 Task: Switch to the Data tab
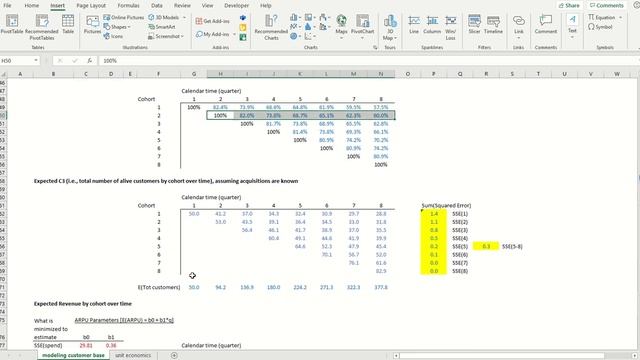157,6
